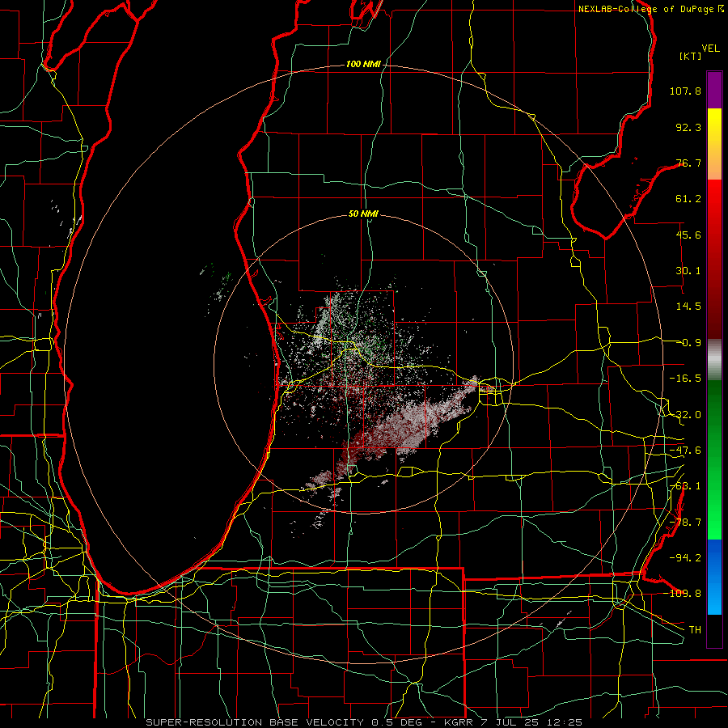Click the 92.3 velocity scale value
728x728 pixels.
(688, 127)
